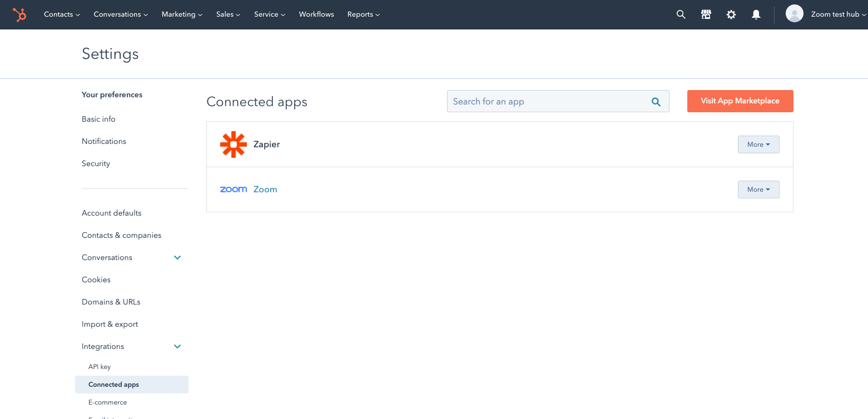Go to Workflows in top navigation
This screenshot has width=868, height=419.
(316, 14)
